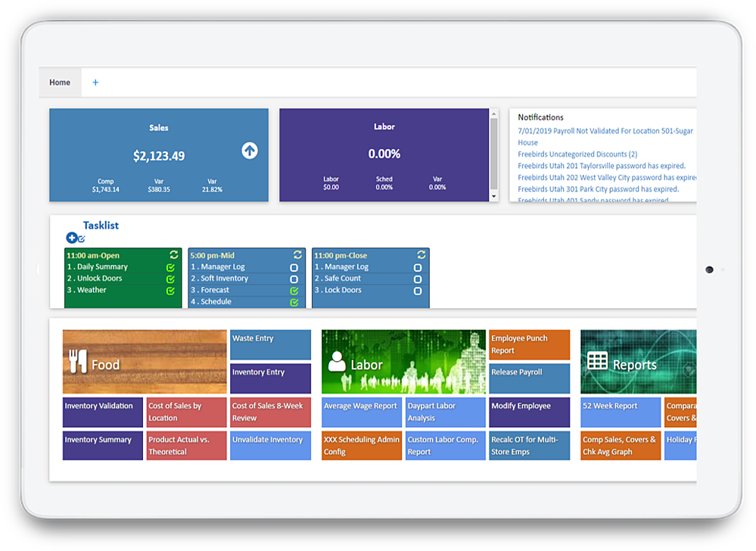Click the add task plus icon under Tasklist
756x551 pixels.
click(71, 238)
